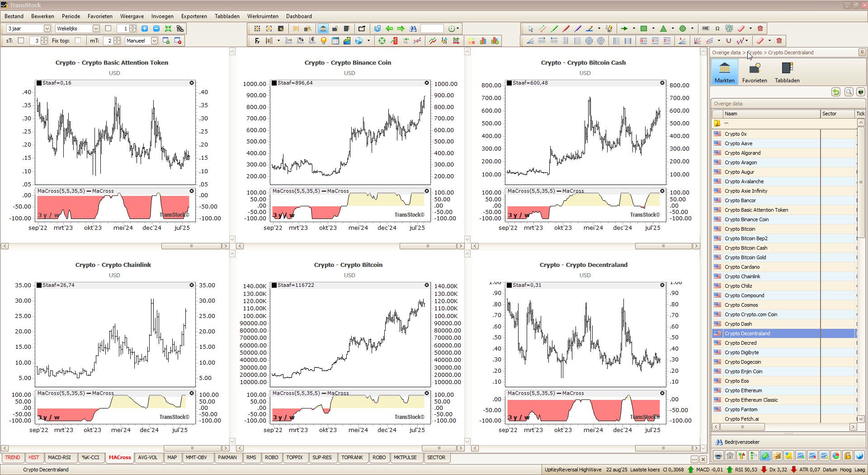The width and height of the screenshot is (868, 475).
Task: Toggle the sT checkbox
Action: point(21,40)
